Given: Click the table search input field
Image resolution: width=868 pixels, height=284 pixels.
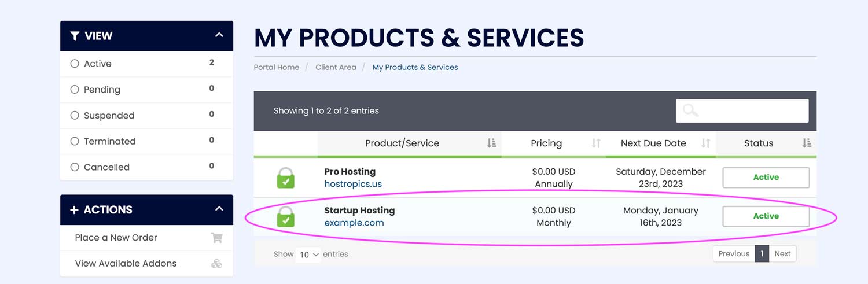Looking at the screenshot, I should [x=742, y=110].
